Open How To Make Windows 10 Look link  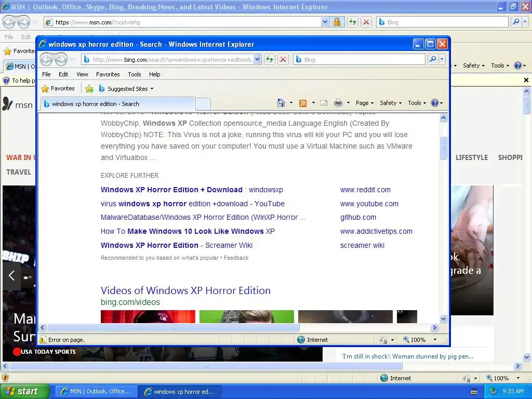tap(188, 231)
